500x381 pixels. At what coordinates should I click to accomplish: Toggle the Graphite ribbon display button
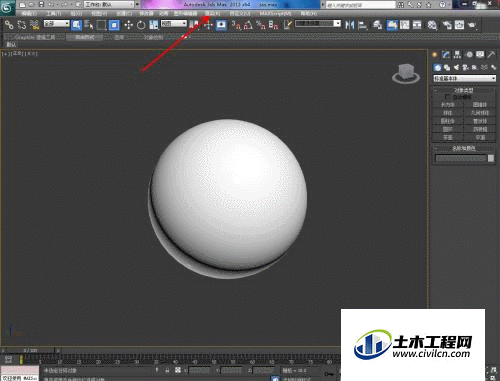click(x=392, y=25)
